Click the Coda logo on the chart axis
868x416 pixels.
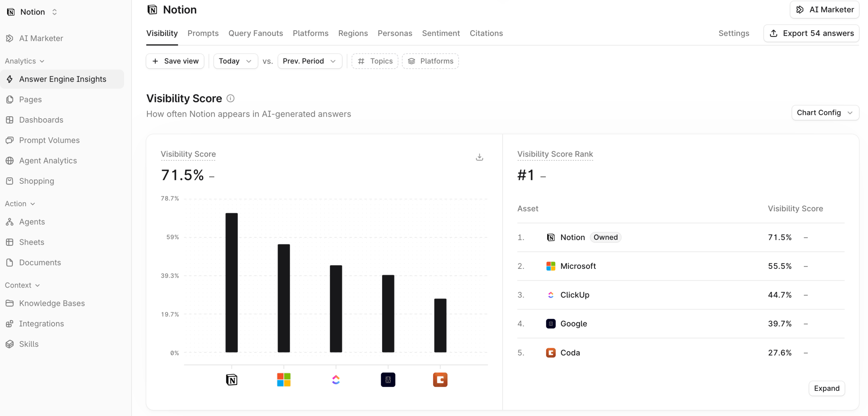(x=440, y=379)
